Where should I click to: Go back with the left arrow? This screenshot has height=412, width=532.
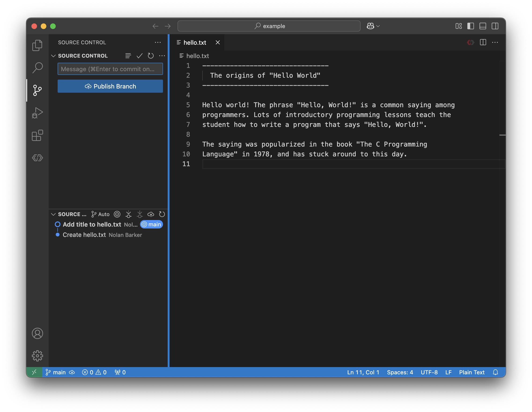pos(155,26)
